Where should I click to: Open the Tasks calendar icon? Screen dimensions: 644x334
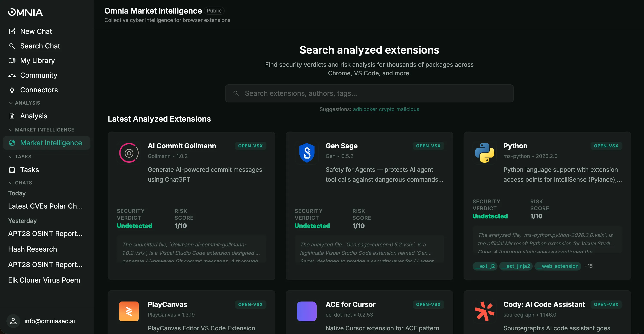tap(12, 170)
